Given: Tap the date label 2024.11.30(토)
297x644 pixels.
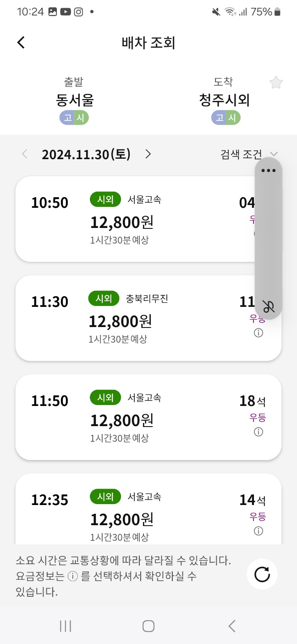Looking at the screenshot, I should 86,154.
